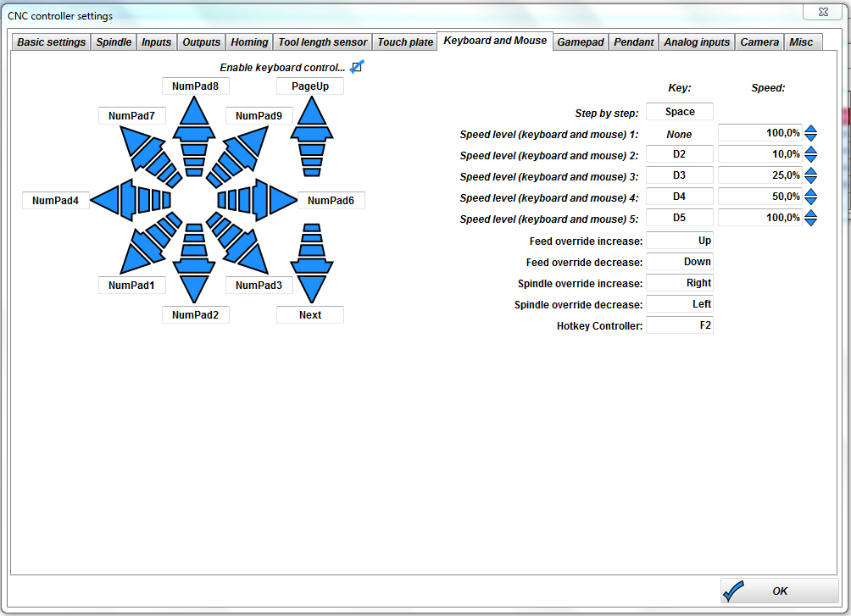Select the Hotkey Controller F2 key field

pos(680,325)
